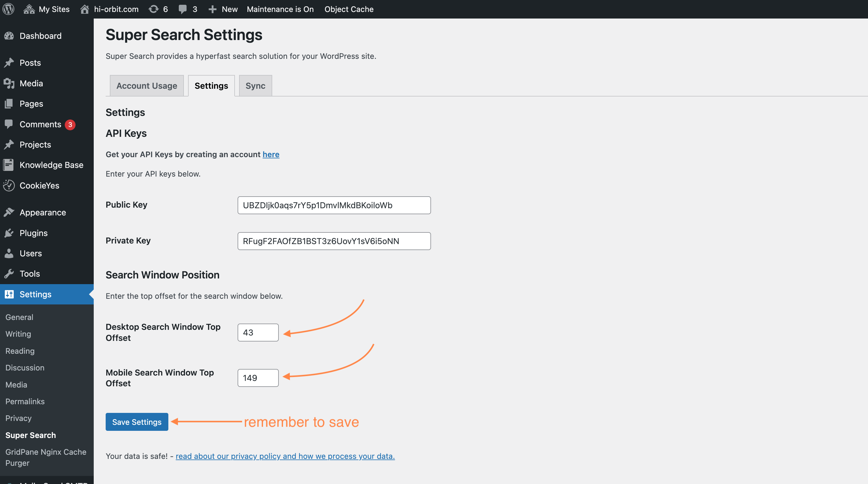
Task: Open My Sites menu label
Action: click(54, 9)
